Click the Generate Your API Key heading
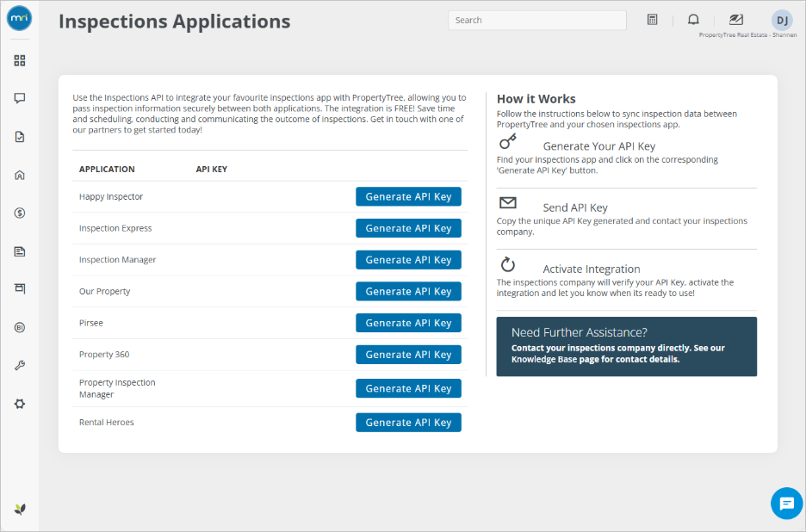This screenshot has height=532, width=806. [x=598, y=146]
